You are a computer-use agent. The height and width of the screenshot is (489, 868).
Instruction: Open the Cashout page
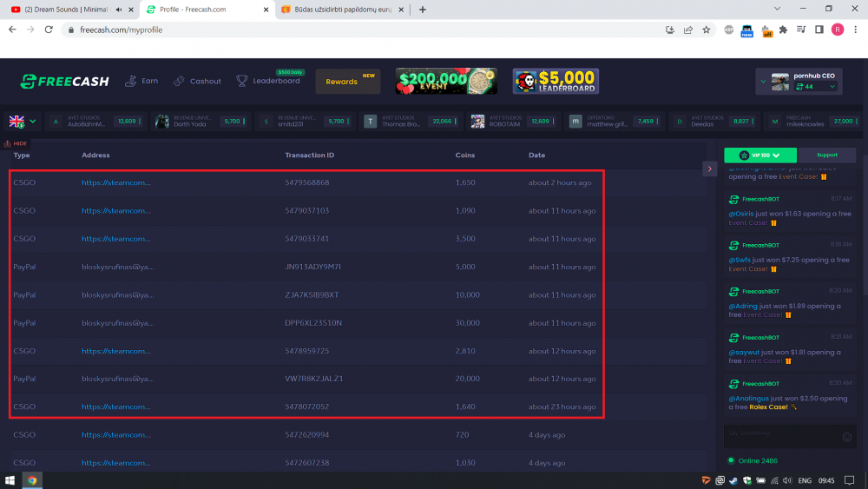pyautogui.click(x=197, y=81)
